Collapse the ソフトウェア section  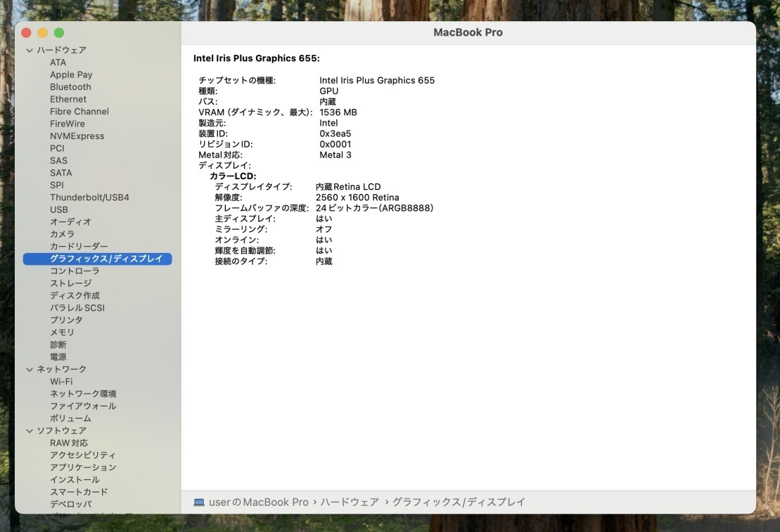30,431
